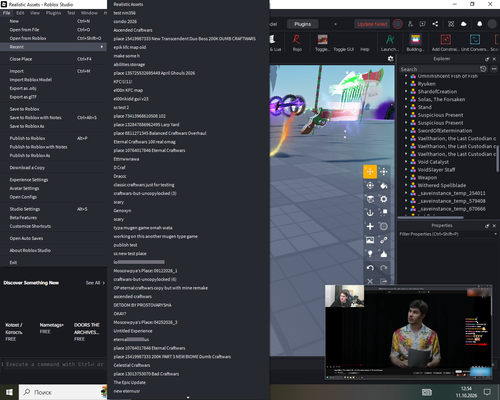Click the DOORS THE ARCHIVES asset card
Screen dimensions: 500x400
87,332
